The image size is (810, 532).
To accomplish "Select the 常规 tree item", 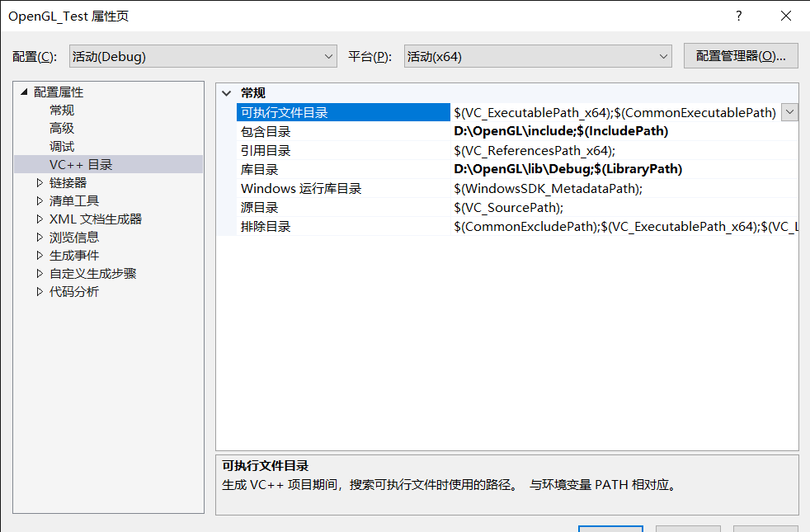I will pos(61,110).
